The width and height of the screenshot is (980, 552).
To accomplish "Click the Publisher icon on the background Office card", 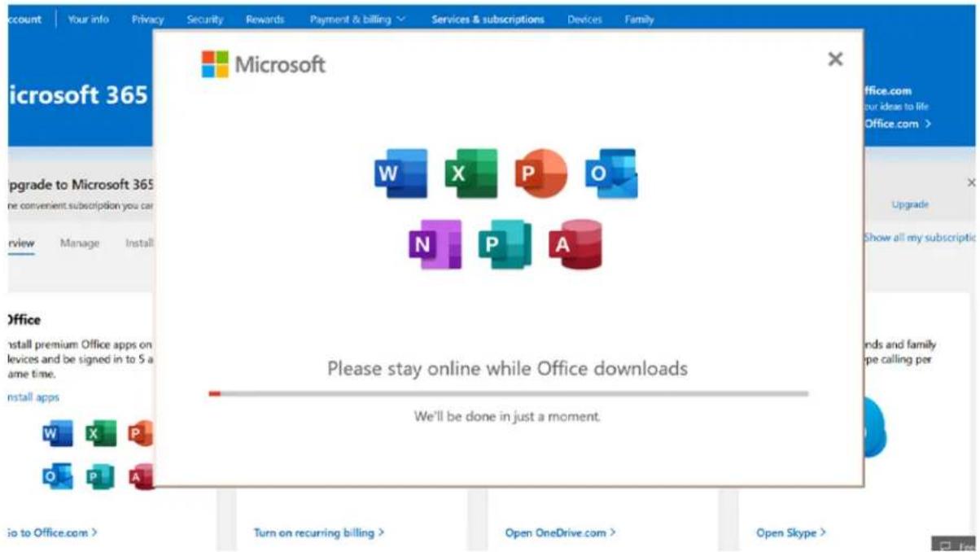I will click(101, 477).
